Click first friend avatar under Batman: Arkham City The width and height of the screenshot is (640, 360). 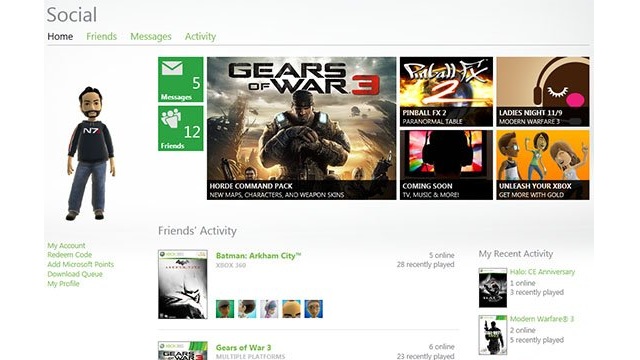(225, 309)
